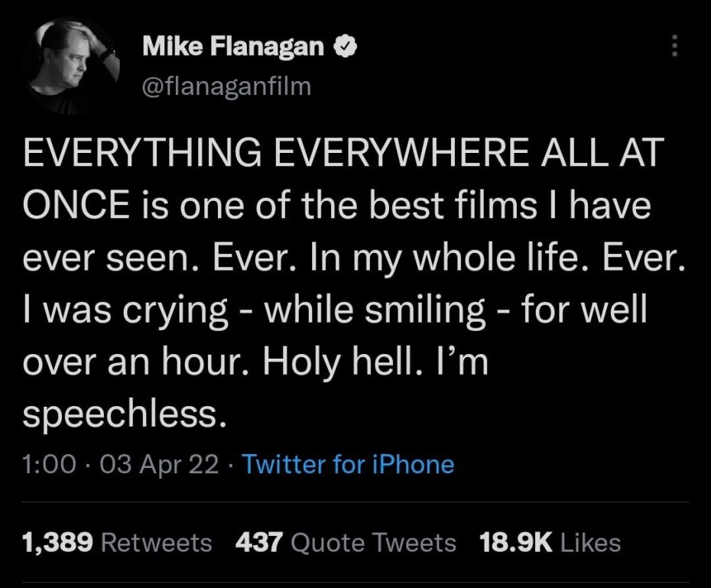Click the 18.9K like count number
Viewport: 711px width, 588px height.
point(515,543)
